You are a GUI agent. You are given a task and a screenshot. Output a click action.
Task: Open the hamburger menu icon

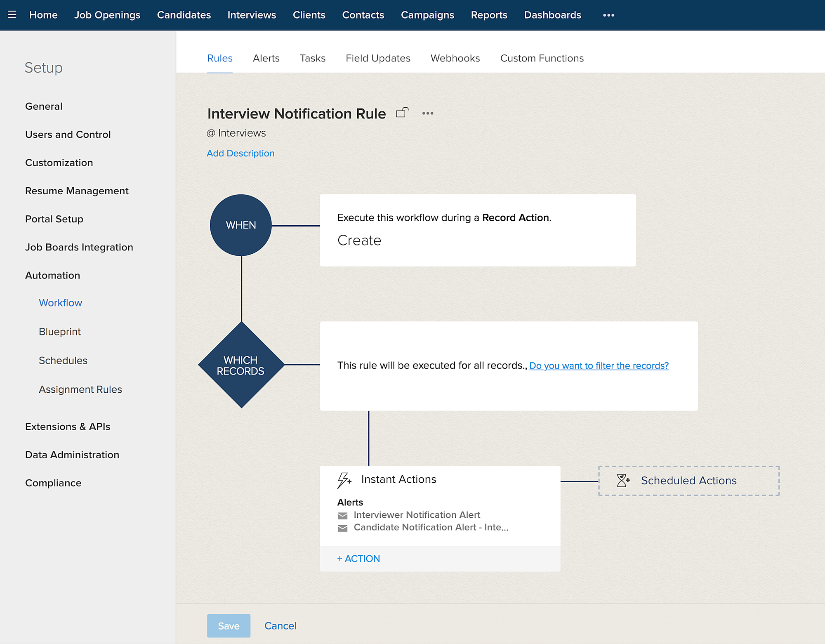[12, 15]
